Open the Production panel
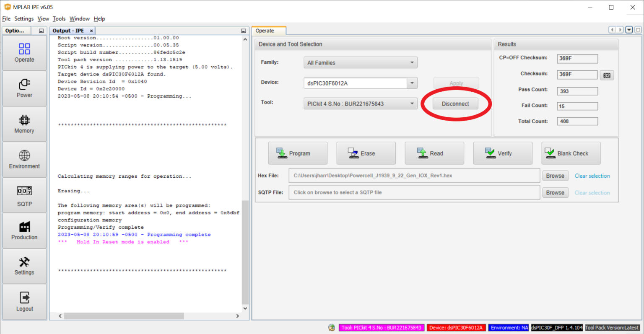The image size is (644, 334). tap(24, 230)
